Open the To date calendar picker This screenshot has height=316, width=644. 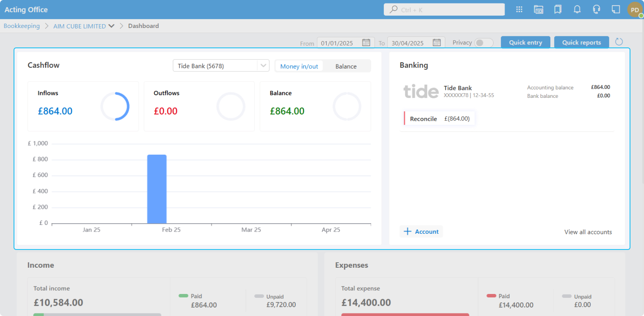[x=437, y=43]
